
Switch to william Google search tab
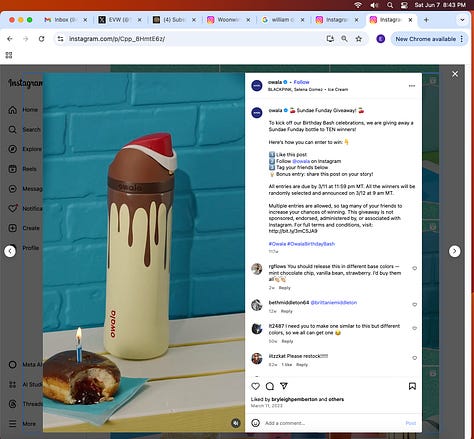[283, 20]
